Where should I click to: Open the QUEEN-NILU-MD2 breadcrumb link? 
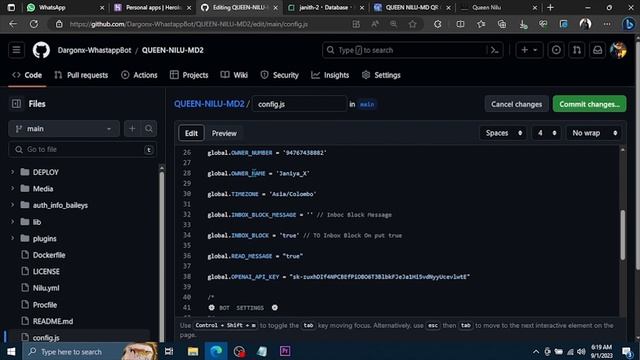[x=209, y=104]
